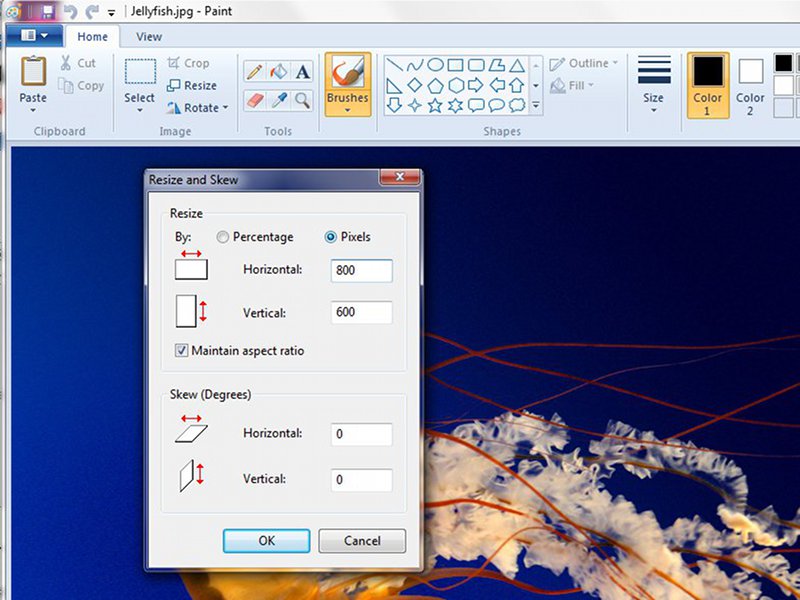Open the Paint file menu button
Viewport: 800px width, 600px height.
tap(35, 35)
